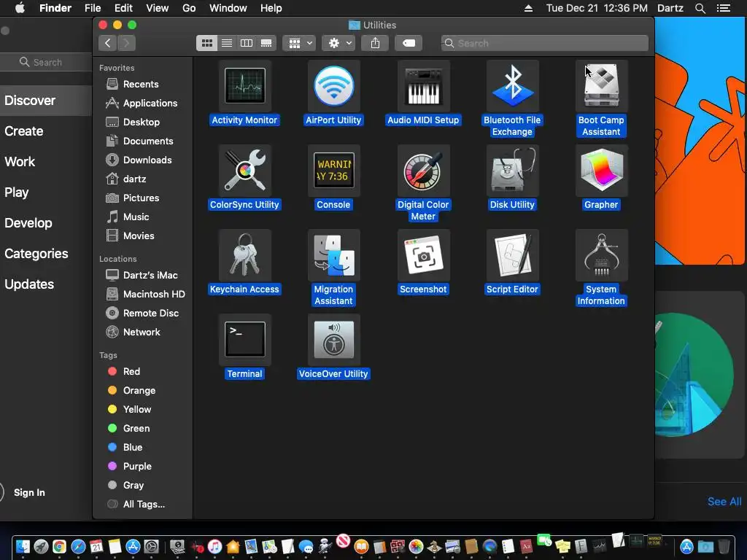
Task: Select the Script Editor icon
Action: [x=512, y=255]
